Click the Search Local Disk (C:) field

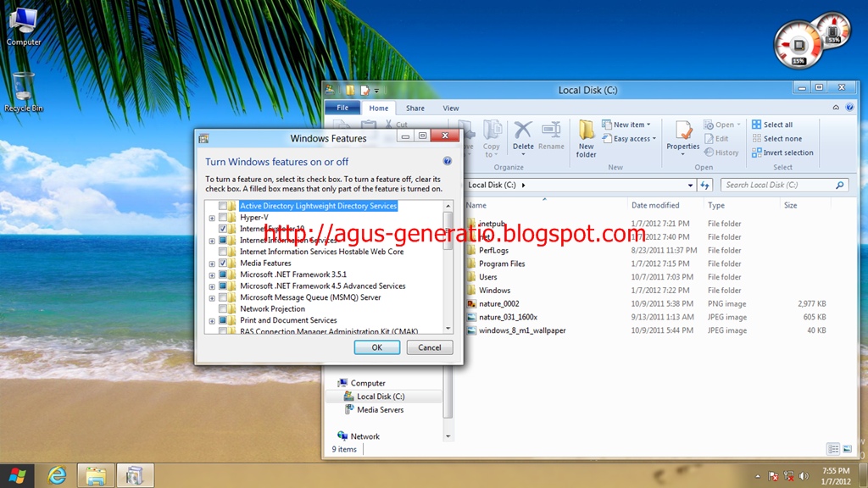coord(784,185)
